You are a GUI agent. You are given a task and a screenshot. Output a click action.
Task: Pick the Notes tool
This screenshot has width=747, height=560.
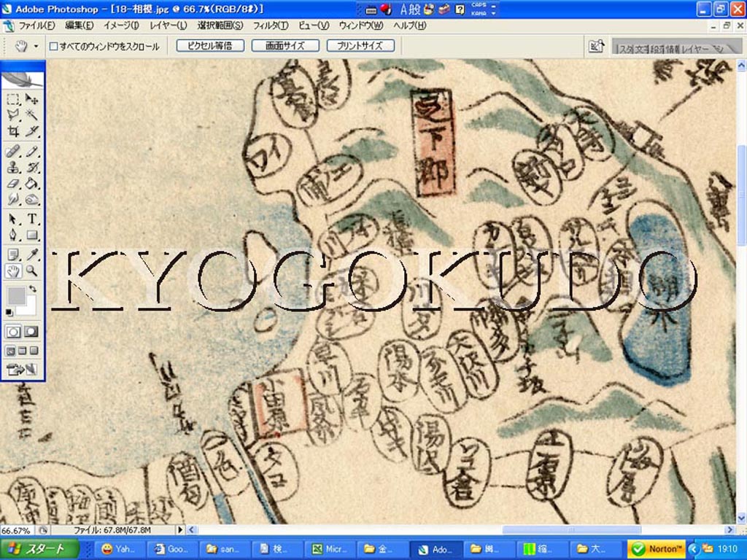[x=13, y=254]
